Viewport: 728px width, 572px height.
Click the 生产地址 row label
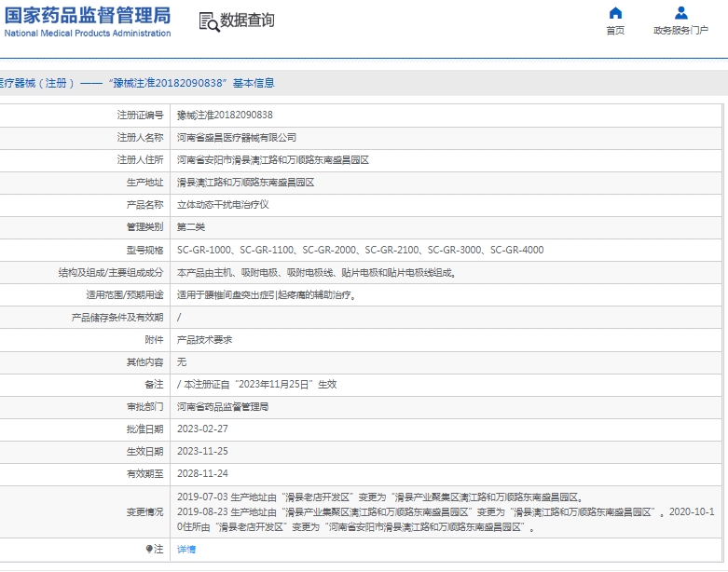coord(144,183)
